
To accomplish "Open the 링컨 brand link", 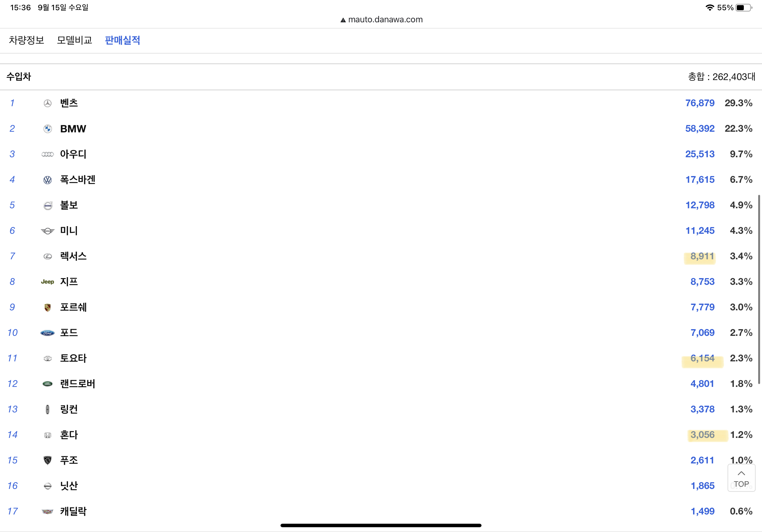I will 69,409.
